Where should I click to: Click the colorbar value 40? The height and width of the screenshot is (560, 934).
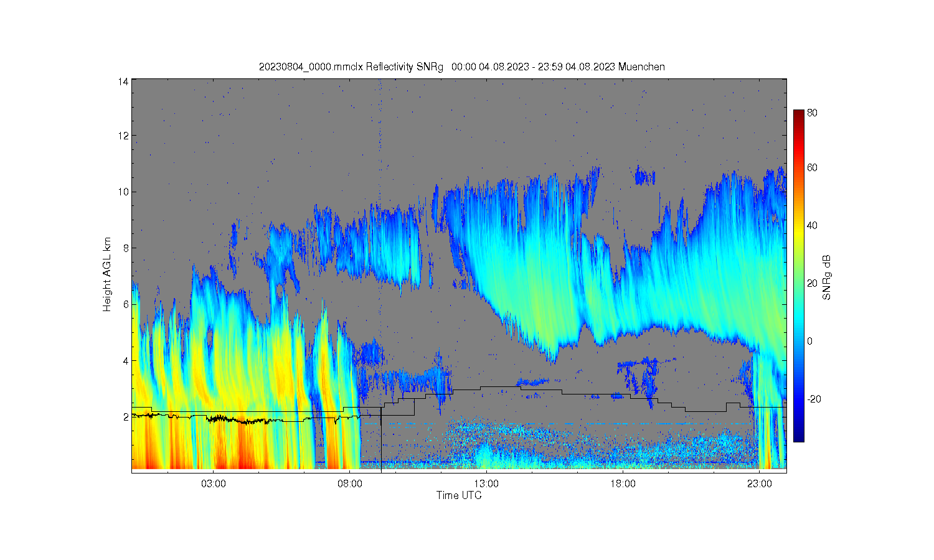(x=812, y=225)
